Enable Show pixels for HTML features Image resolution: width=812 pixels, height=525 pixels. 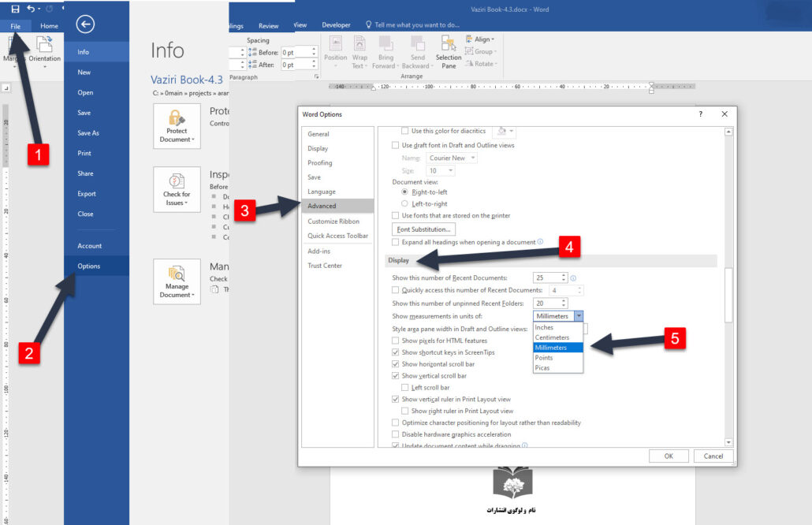[x=396, y=340]
